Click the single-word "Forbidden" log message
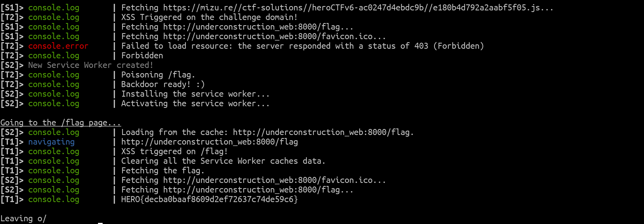Image resolution: width=644 pixels, height=224 pixels. (x=142, y=56)
